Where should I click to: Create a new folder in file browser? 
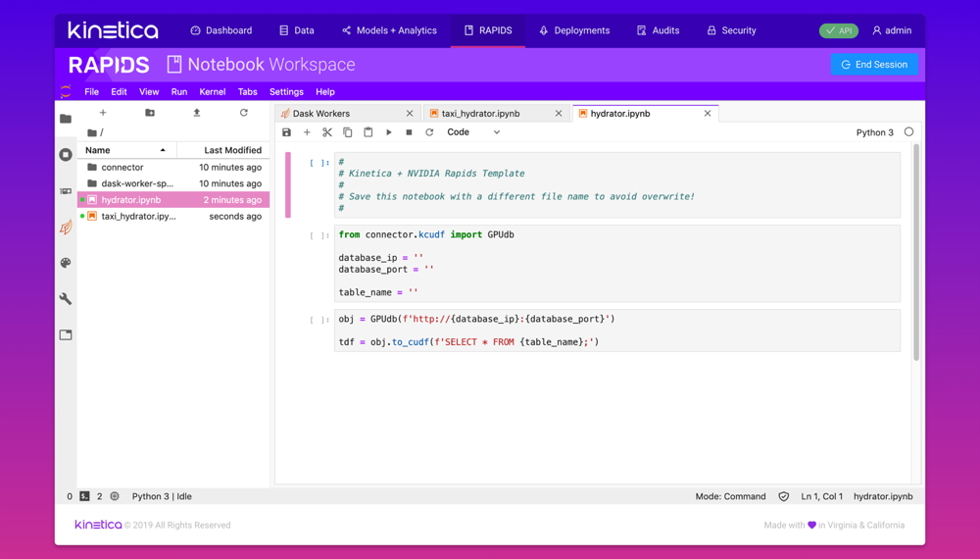pyautogui.click(x=150, y=113)
